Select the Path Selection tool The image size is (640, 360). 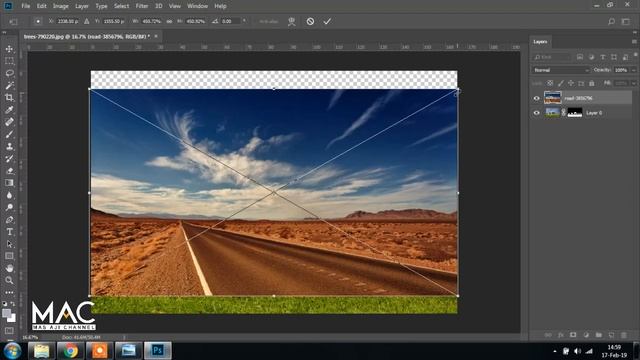coord(9,244)
